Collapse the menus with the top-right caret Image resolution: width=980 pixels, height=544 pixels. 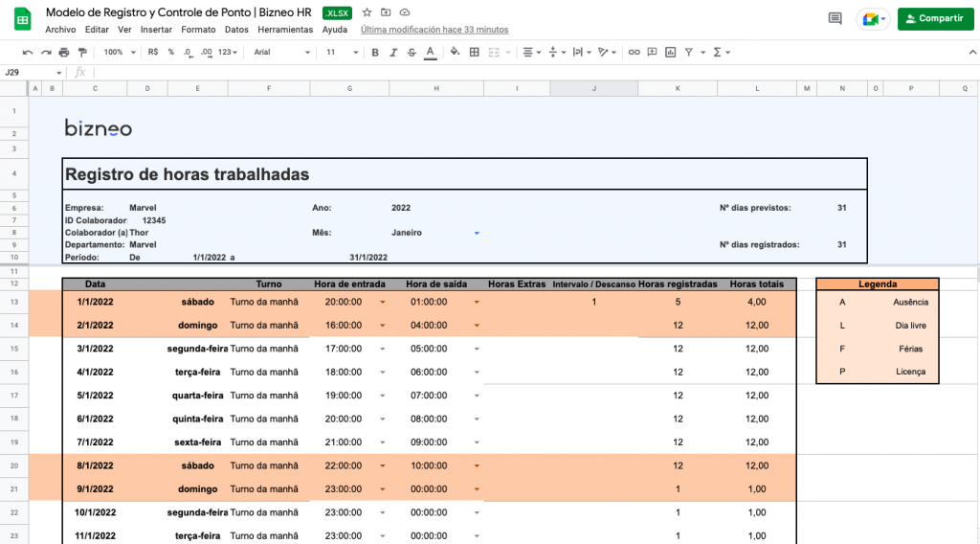[972, 53]
